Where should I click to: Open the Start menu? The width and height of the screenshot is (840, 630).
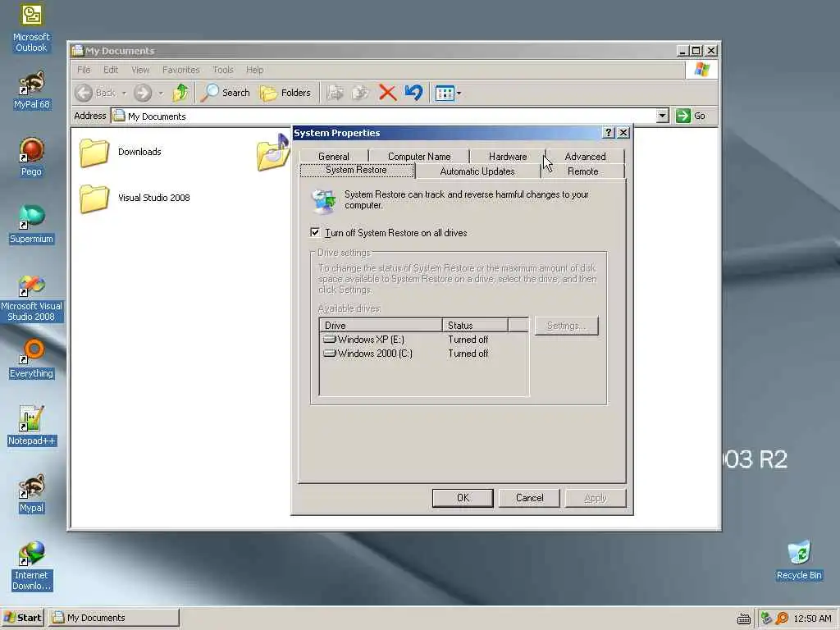pos(22,618)
